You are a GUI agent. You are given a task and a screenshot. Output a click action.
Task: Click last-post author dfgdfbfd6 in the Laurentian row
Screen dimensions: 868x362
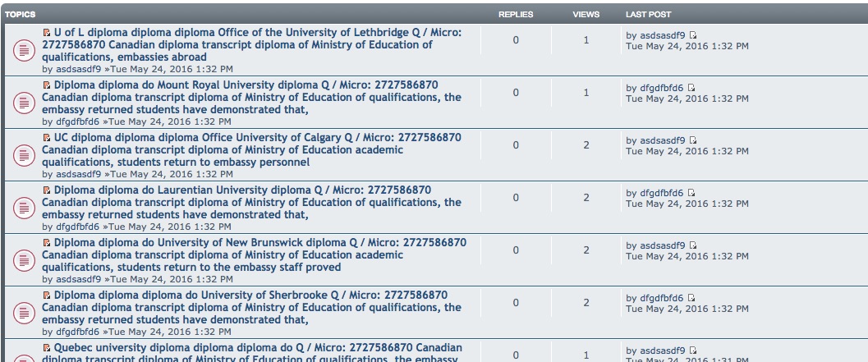coord(661,193)
